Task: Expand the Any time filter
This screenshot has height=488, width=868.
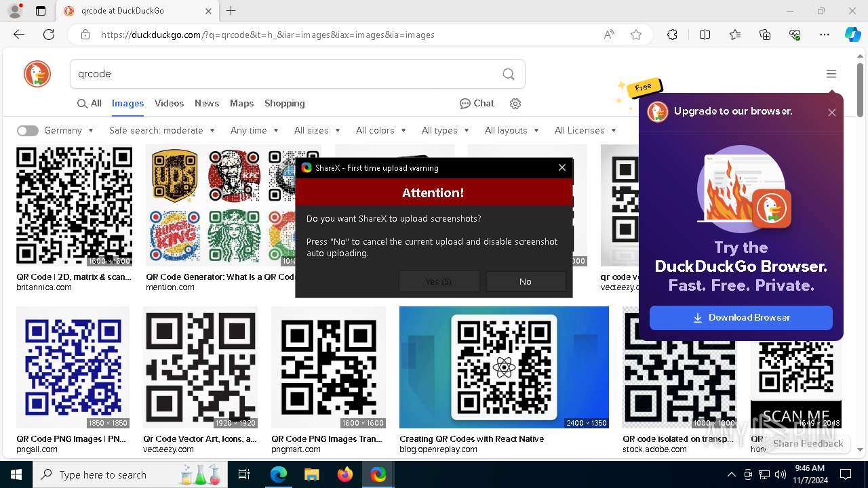Action: (254, 131)
